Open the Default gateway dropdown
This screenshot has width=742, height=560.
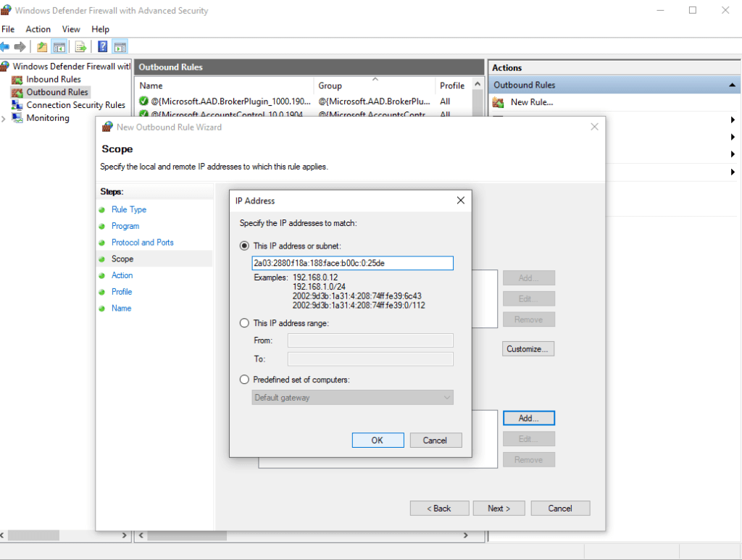(353, 397)
